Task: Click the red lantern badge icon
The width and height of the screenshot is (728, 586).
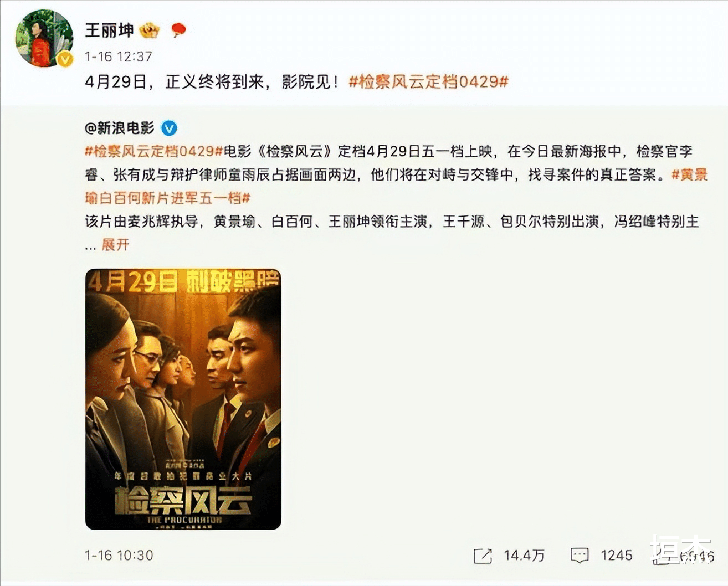Action: tap(178, 30)
